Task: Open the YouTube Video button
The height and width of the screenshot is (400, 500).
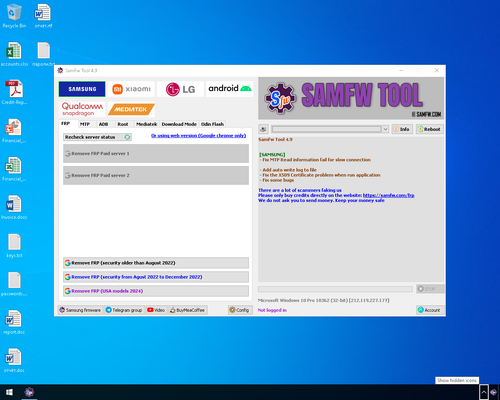Action: 156,310
